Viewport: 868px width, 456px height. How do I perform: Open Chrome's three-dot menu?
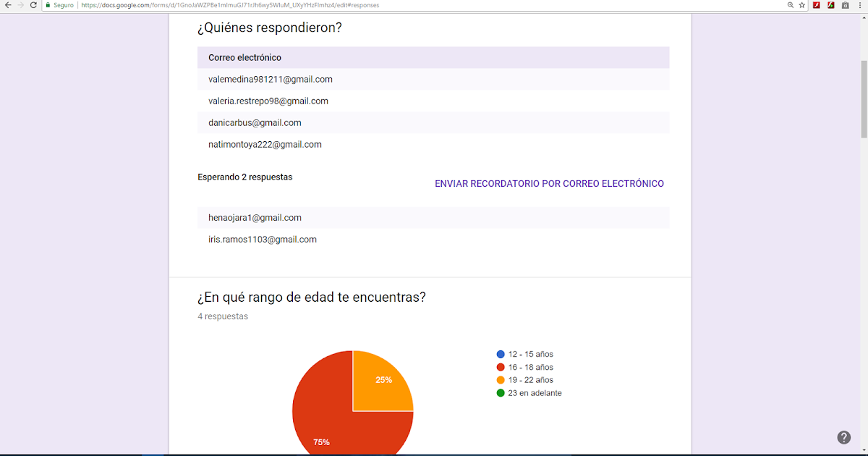(859, 5)
